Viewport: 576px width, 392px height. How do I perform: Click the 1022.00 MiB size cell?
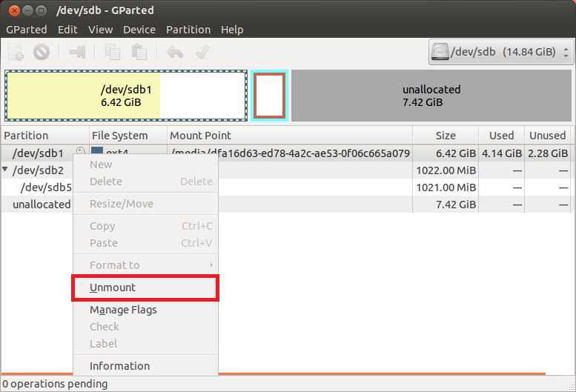[446, 170]
